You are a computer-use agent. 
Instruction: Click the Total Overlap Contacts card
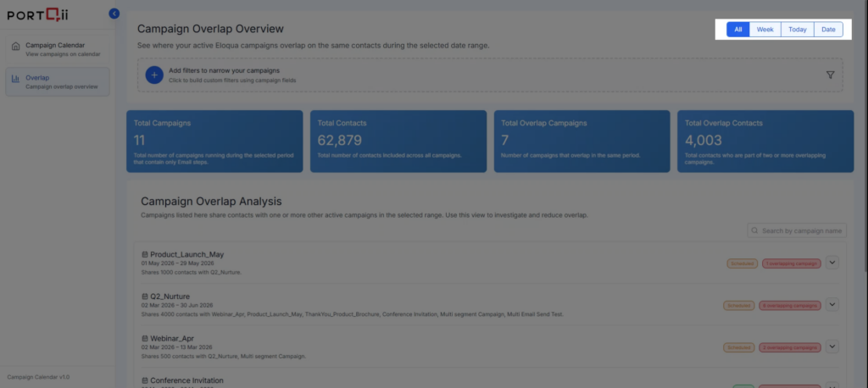click(765, 141)
